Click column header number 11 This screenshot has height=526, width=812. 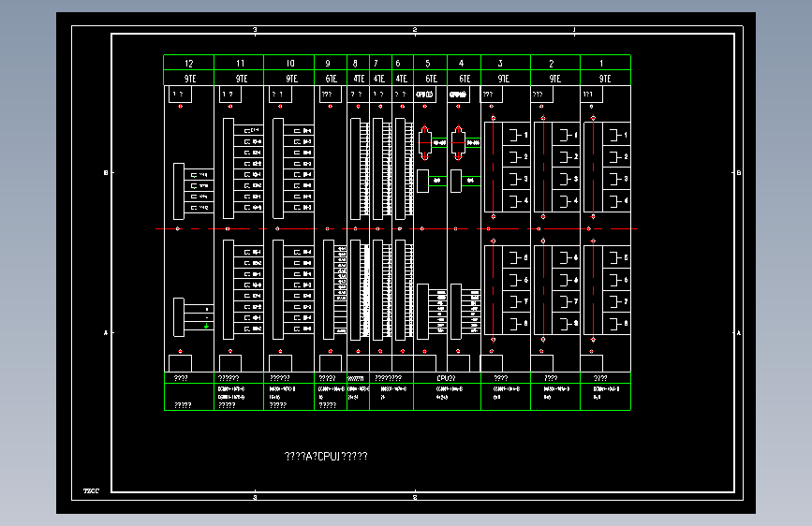point(241,63)
